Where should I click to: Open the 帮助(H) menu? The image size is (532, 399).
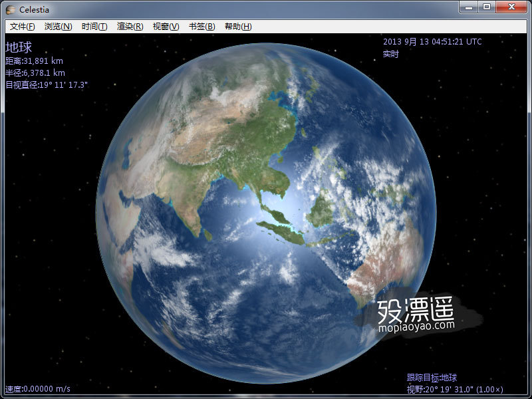pyautogui.click(x=238, y=27)
